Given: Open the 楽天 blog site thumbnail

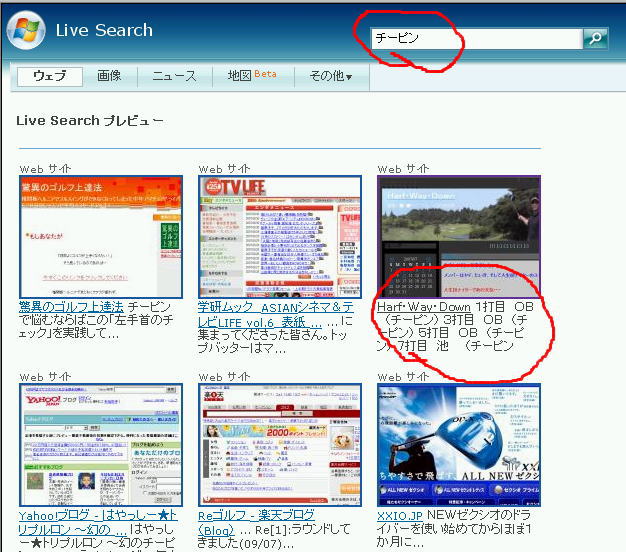Looking at the screenshot, I should click(280, 445).
